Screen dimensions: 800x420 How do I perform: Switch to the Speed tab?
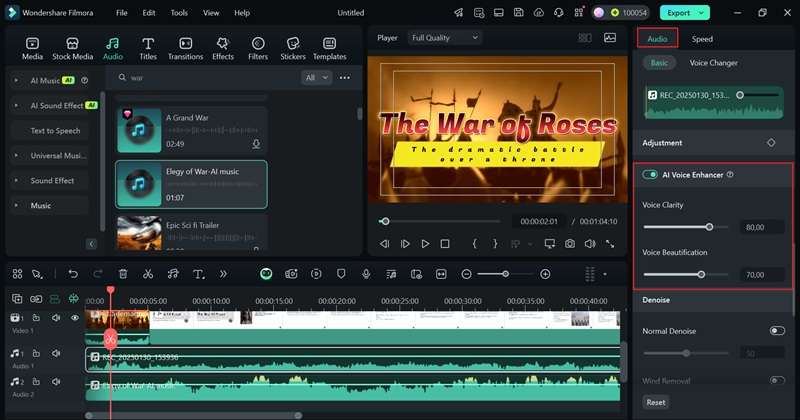pos(702,39)
